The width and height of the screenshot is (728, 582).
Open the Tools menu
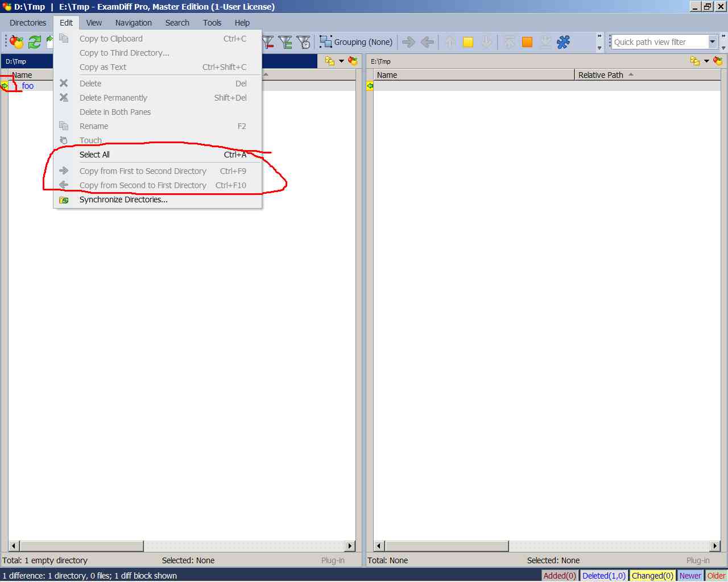pyautogui.click(x=212, y=23)
